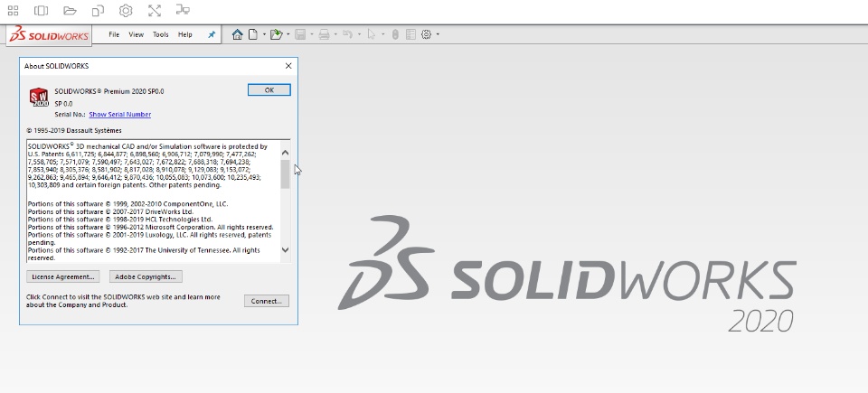Viewport: 868px width, 393px height.
Task: Click the connected monitors icon at top
Action: [x=183, y=9]
